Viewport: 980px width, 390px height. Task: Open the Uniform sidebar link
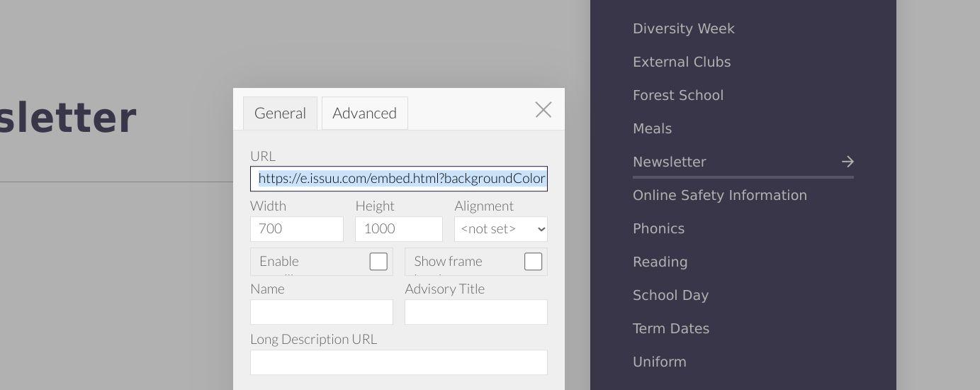point(659,362)
